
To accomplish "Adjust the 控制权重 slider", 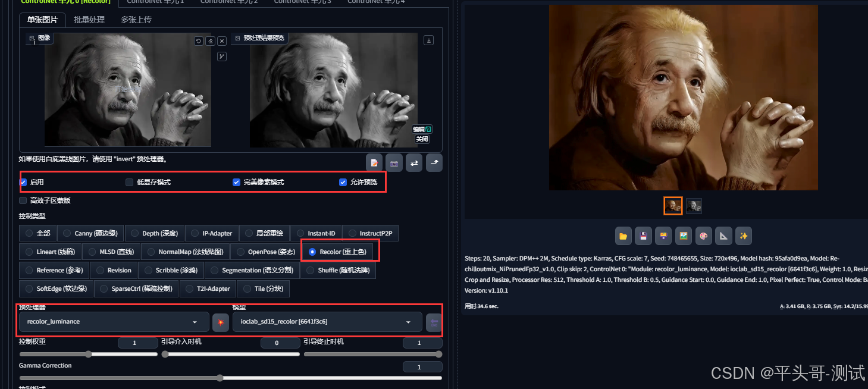I will [88, 354].
